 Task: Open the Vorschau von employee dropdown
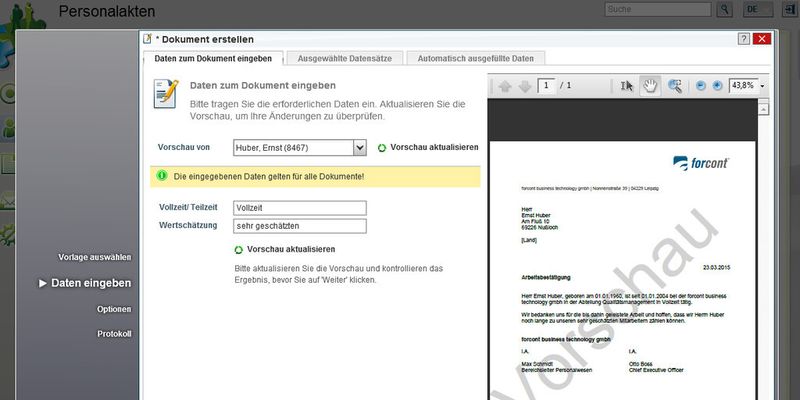click(x=360, y=148)
